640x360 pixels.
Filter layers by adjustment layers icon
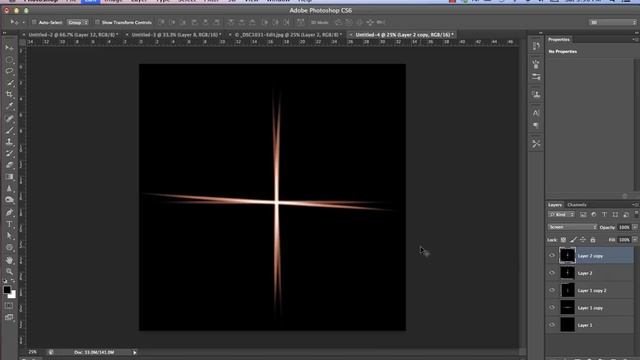coord(593,214)
